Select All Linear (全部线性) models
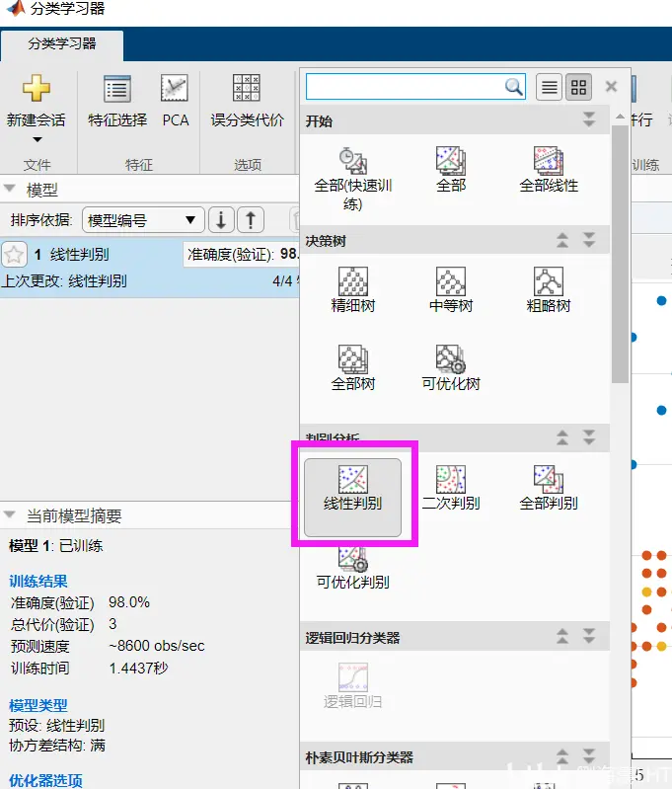Screen dimensions: 672x789 tap(549, 170)
